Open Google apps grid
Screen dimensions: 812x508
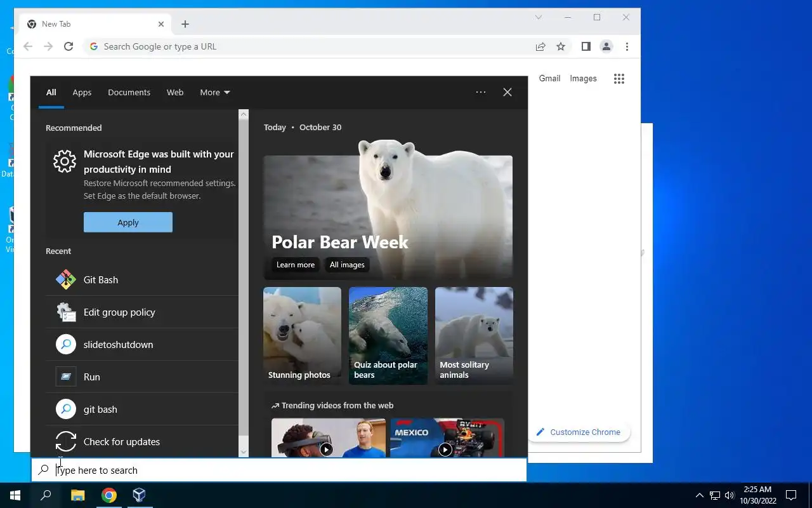tap(619, 79)
